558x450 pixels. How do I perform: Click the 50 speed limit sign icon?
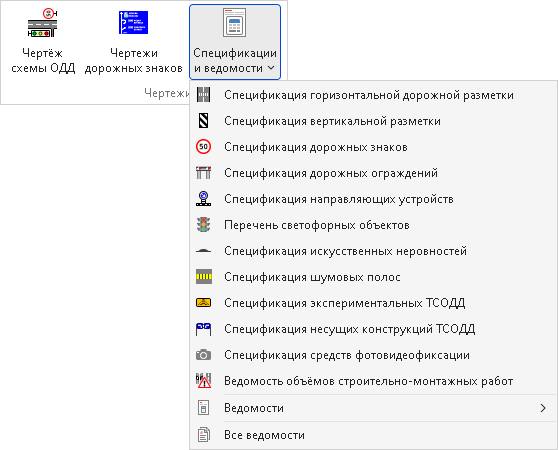(x=204, y=147)
